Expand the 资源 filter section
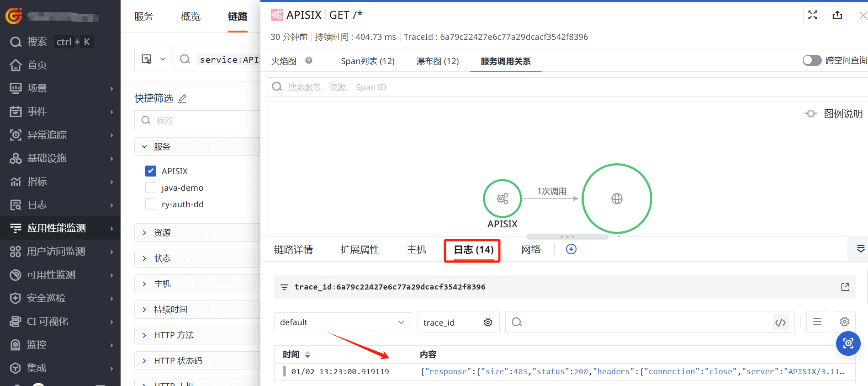 [197, 233]
